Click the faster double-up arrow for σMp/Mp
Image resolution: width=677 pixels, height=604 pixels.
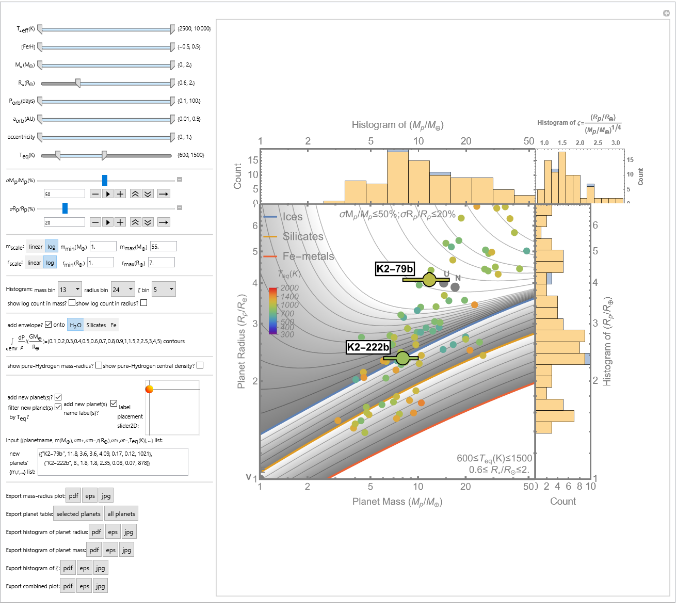136,193
